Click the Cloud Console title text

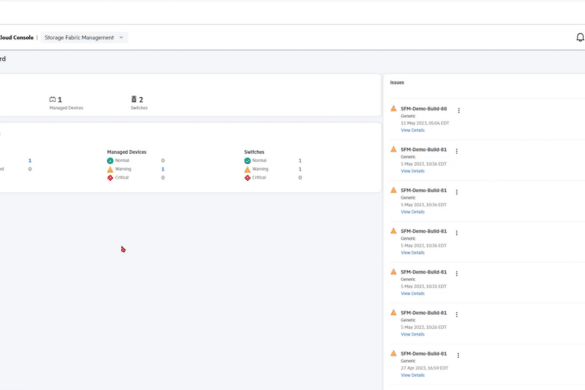(x=16, y=37)
